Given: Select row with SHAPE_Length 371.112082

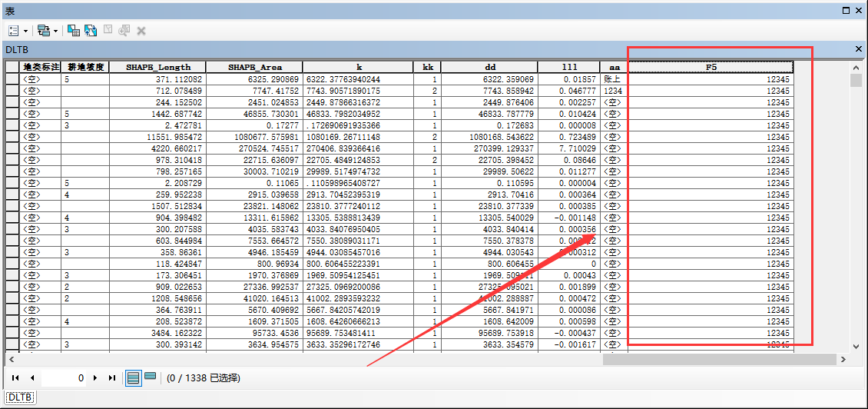Looking at the screenshot, I should tap(12, 79).
